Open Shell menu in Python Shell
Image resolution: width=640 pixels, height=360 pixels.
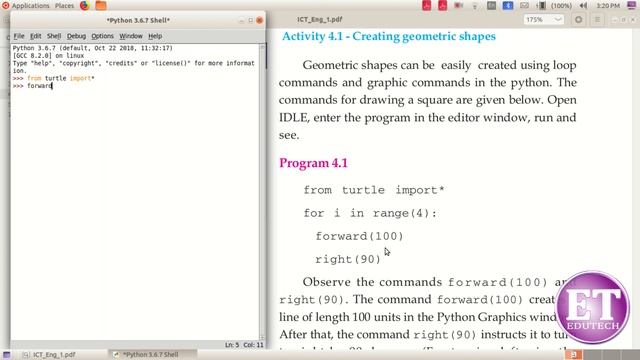[x=54, y=36]
